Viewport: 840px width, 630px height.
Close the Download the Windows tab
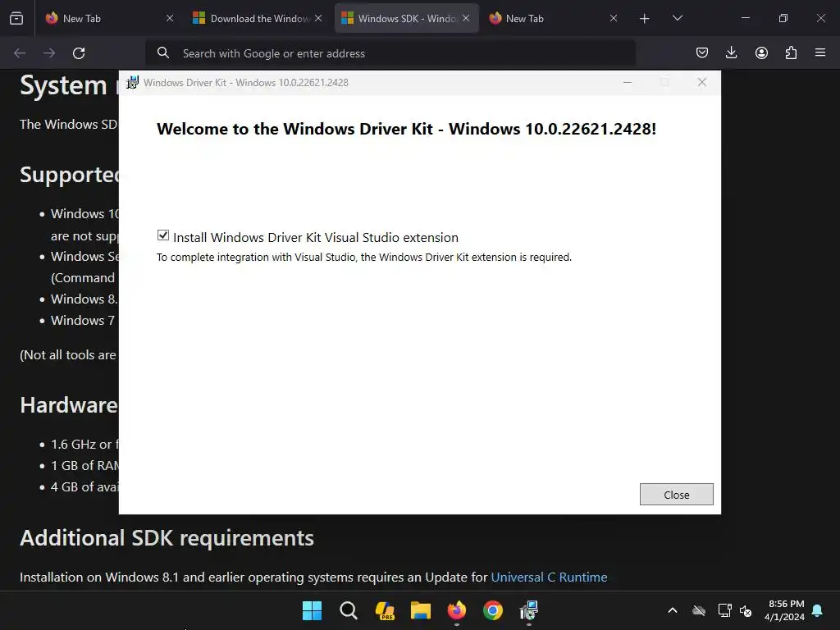coord(318,18)
